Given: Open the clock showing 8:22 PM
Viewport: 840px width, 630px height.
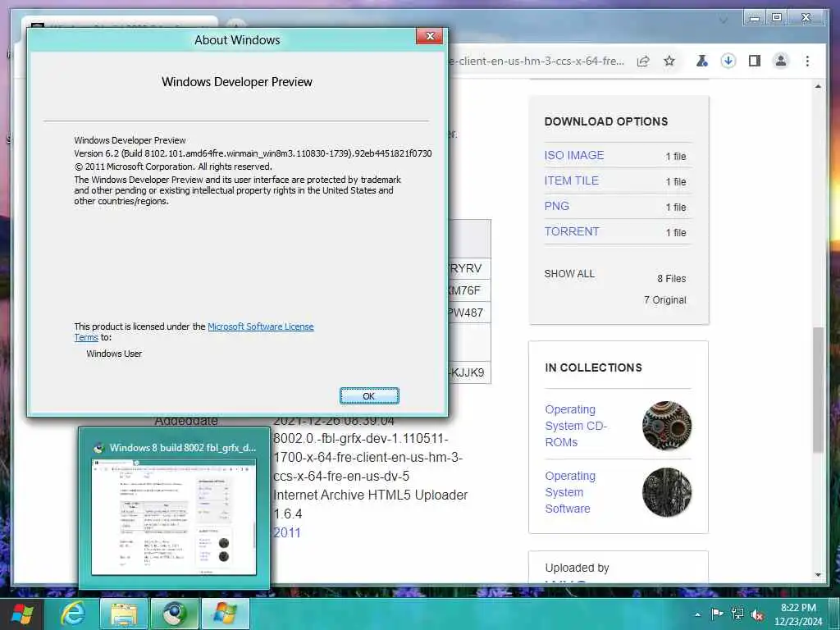Looking at the screenshot, I should (x=798, y=614).
